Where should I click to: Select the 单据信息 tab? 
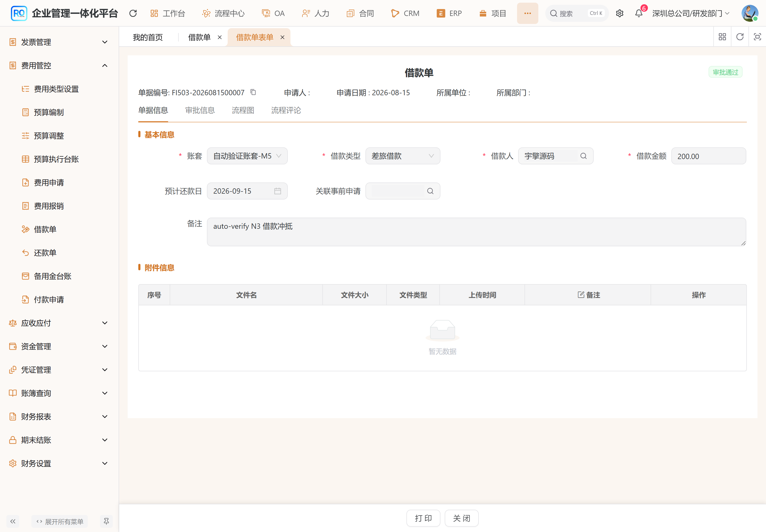(x=153, y=110)
